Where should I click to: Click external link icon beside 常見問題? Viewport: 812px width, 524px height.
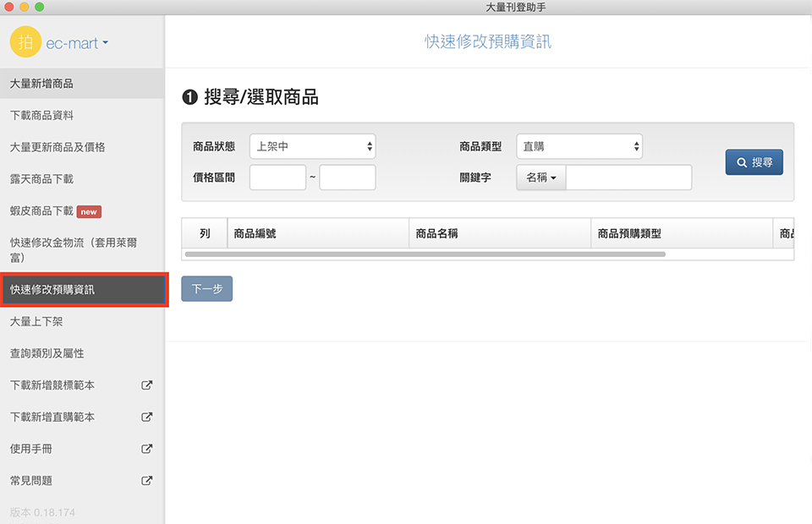coord(146,481)
